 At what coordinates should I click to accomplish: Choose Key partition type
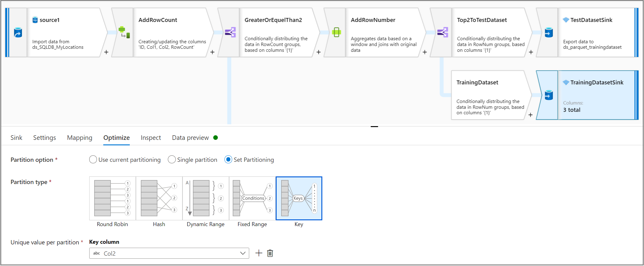coord(299,198)
